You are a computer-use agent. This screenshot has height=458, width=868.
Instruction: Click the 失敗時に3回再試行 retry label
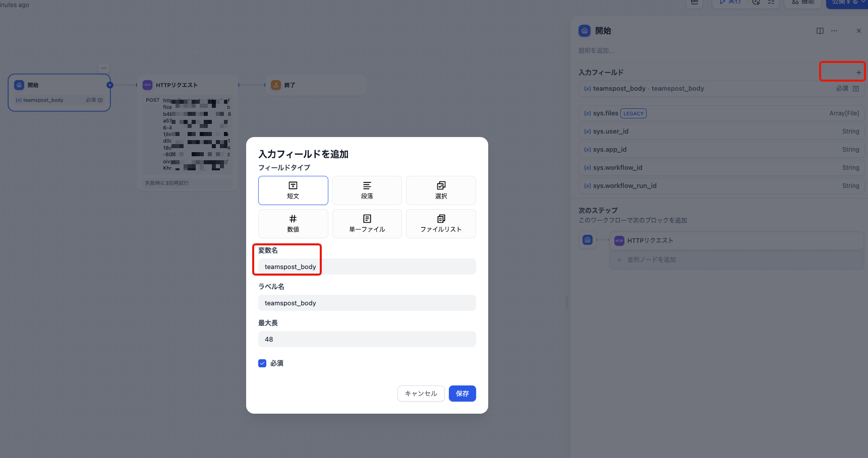pos(167,183)
